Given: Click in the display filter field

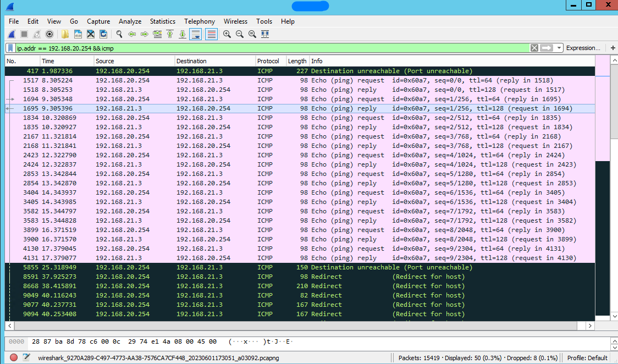Looking at the screenshot, I should [x=272, y=48].
